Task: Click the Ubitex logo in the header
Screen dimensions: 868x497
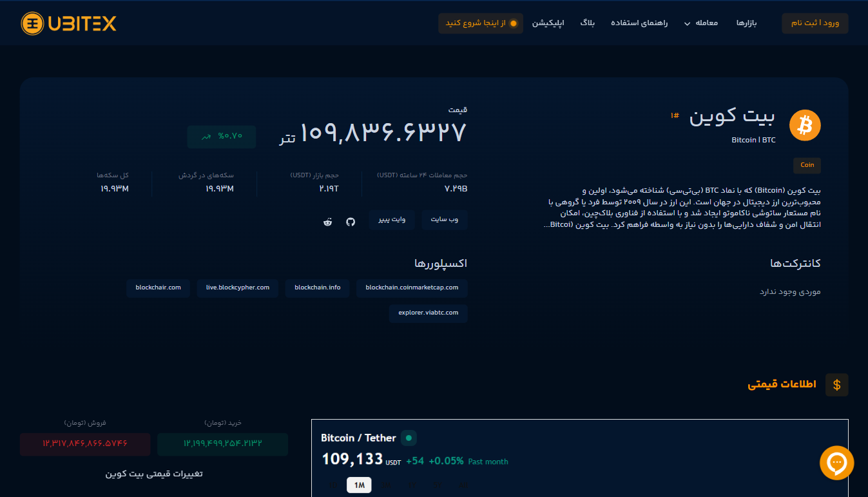Action: tap(68, 24)
